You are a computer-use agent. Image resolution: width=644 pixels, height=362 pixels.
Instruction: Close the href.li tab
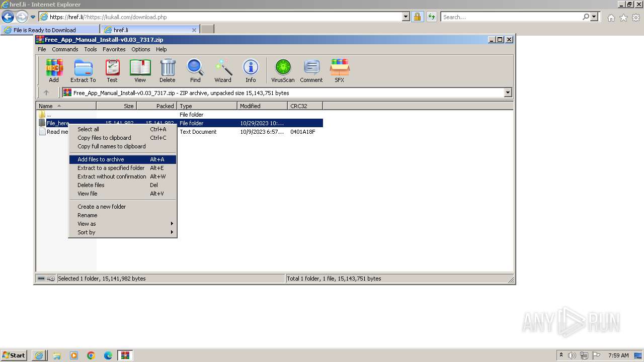(x=194, y=30)
